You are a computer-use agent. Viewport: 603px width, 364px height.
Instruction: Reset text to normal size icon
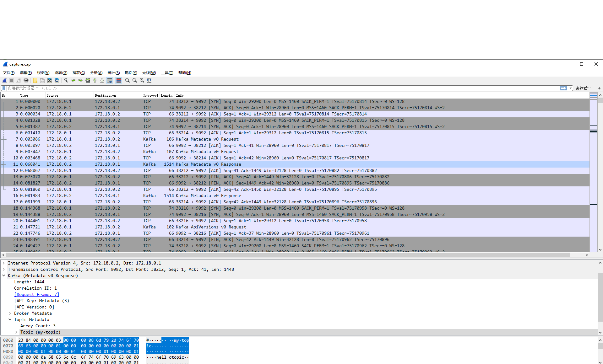click(142, 80)
